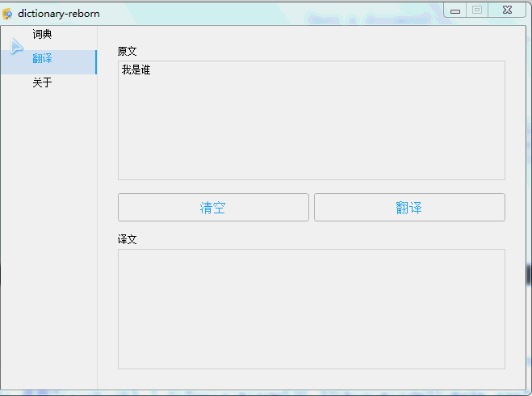Click the dictionary-reborn app icon in title bar
The width and height of the screenshot is (532, 396).
pos(7,14)
